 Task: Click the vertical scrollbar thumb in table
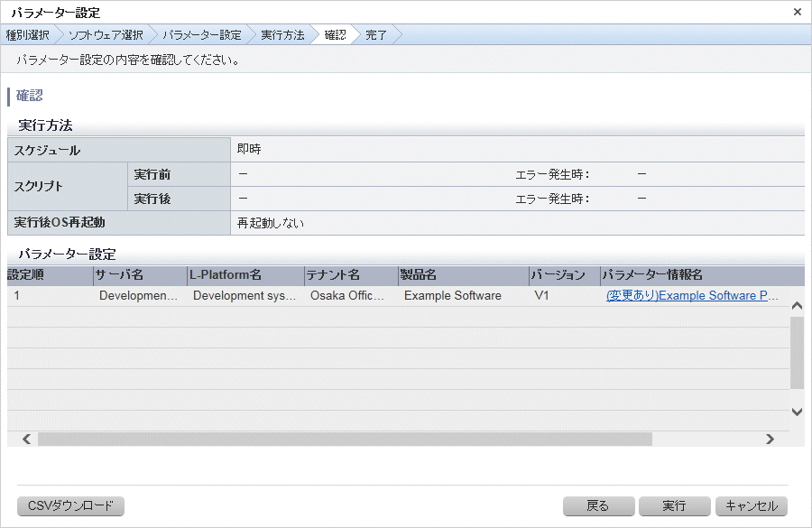pyautogui.click(x=797, y=352)
